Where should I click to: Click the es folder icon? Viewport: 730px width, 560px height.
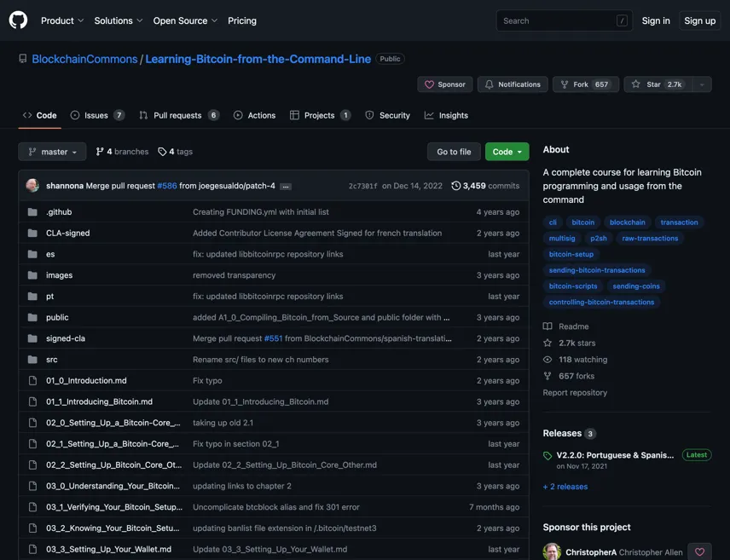tap(32, 254)
